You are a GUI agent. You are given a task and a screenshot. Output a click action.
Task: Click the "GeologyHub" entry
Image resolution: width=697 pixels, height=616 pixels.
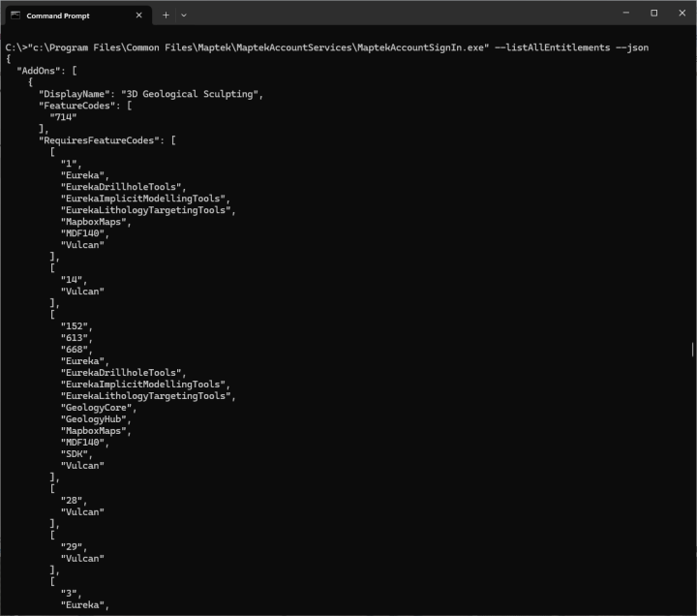click(94, 419)
